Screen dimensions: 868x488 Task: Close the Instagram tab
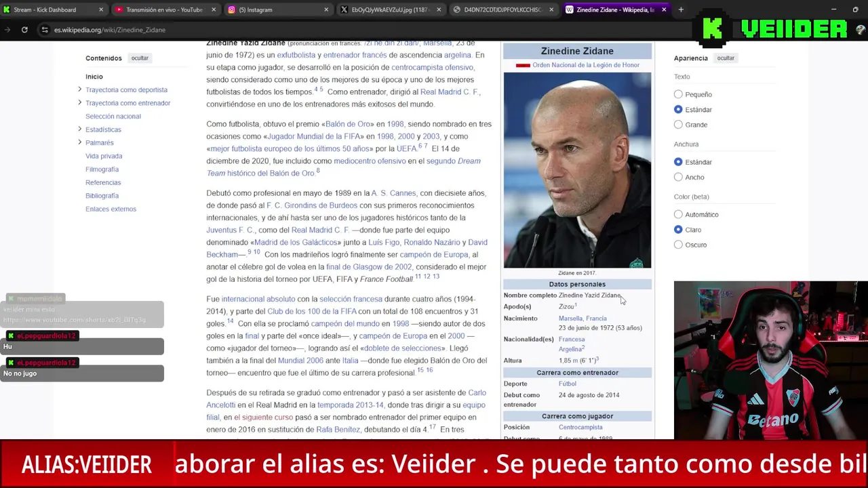pos(326,9)
